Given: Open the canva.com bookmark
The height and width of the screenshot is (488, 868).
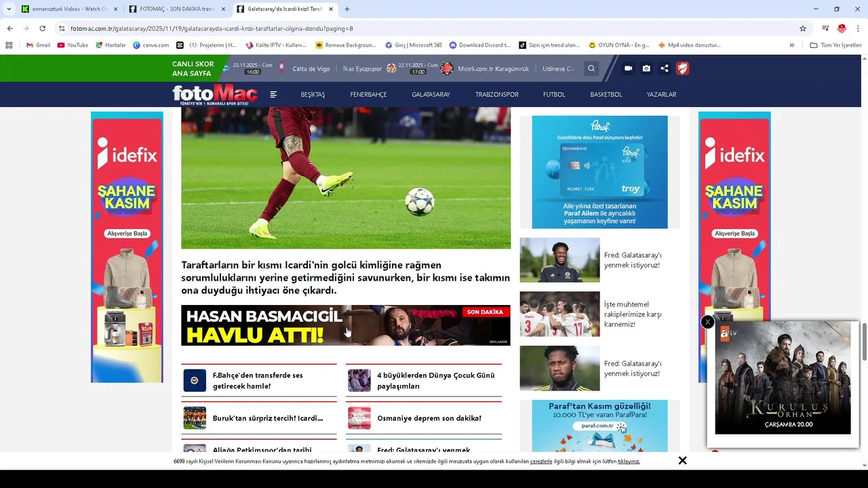Looking at the screenshot, I should click(x=151, y=45).
